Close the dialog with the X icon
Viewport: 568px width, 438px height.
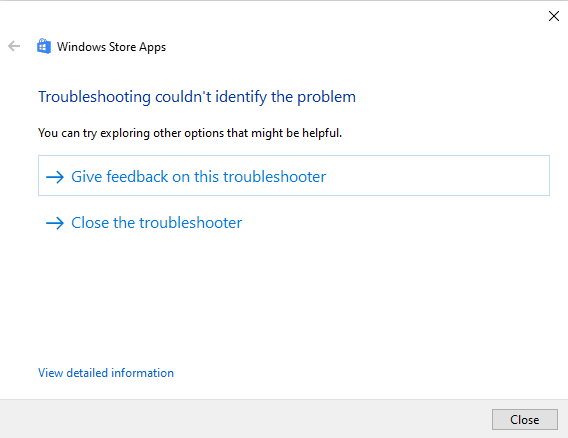click(x=554, y=16)
